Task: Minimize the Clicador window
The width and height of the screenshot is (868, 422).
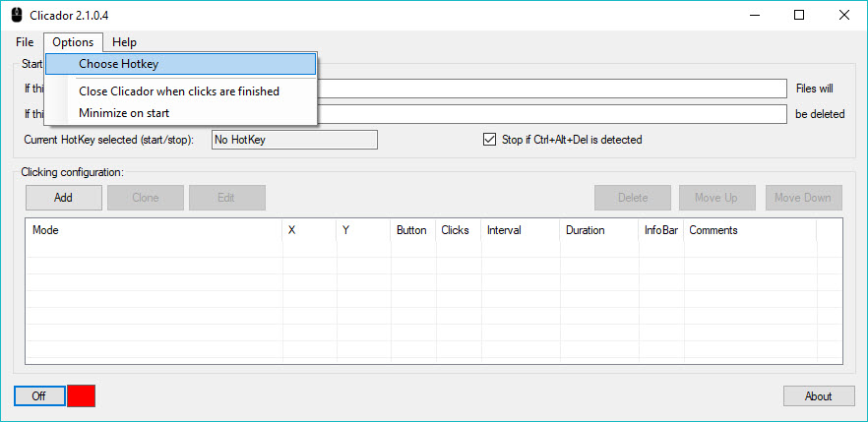Action: [754, 16]
